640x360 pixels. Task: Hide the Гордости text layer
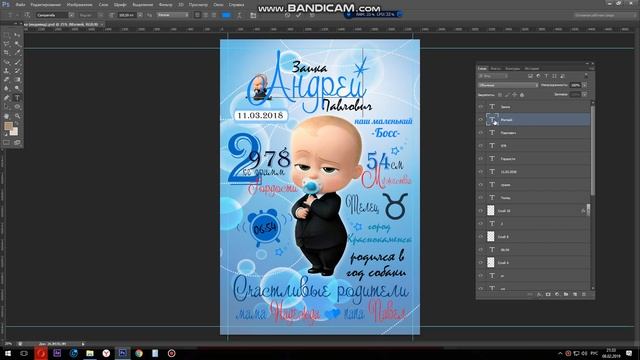tap(481, 159)
